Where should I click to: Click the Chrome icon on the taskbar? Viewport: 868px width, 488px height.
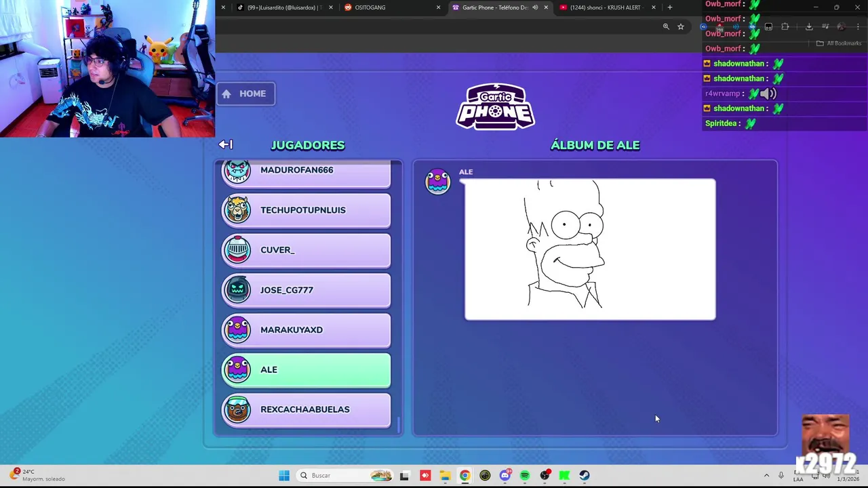[465, 475]
